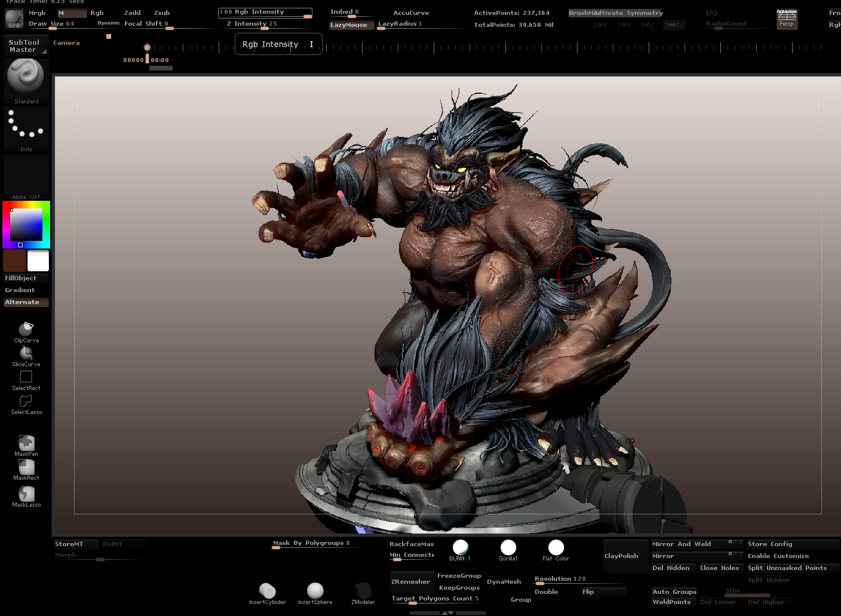
Task: Click the Flip button
Action: [603, 592]
